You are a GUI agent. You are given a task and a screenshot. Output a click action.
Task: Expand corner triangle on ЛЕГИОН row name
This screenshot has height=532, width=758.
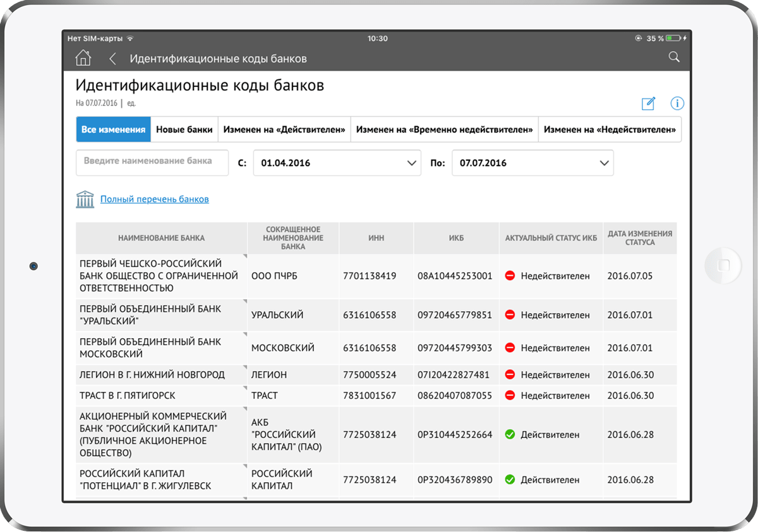tap(244, 367)
